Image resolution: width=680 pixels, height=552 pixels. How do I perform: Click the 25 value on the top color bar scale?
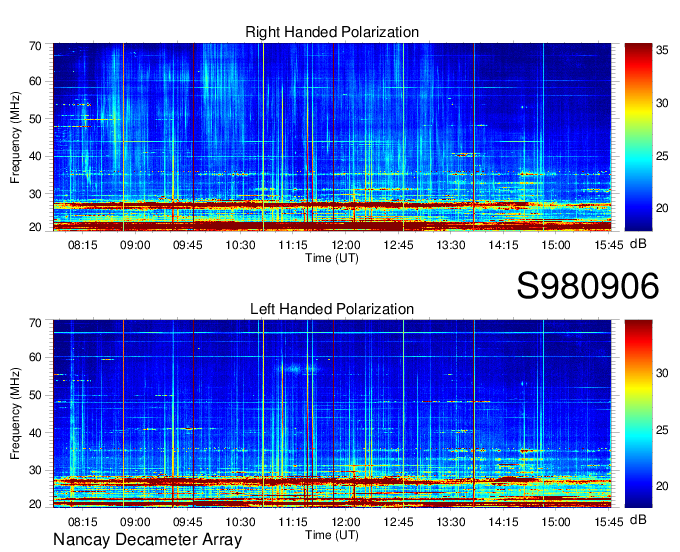tap(662, 156)
